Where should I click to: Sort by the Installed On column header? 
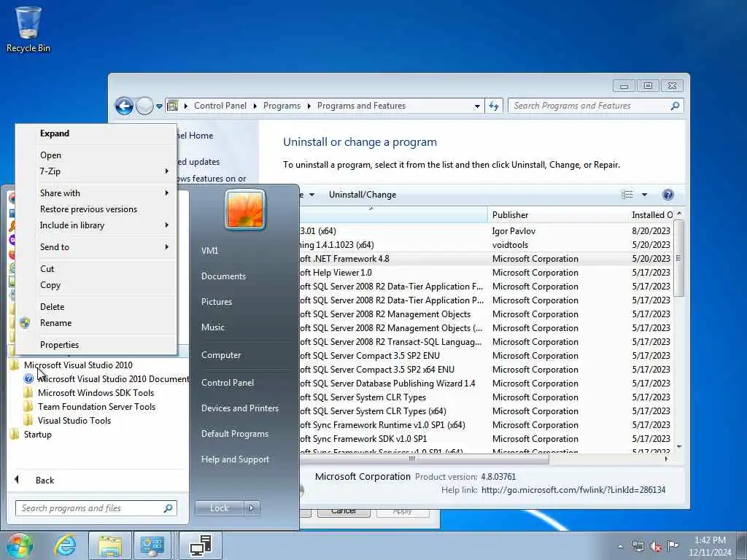point(651,215)
